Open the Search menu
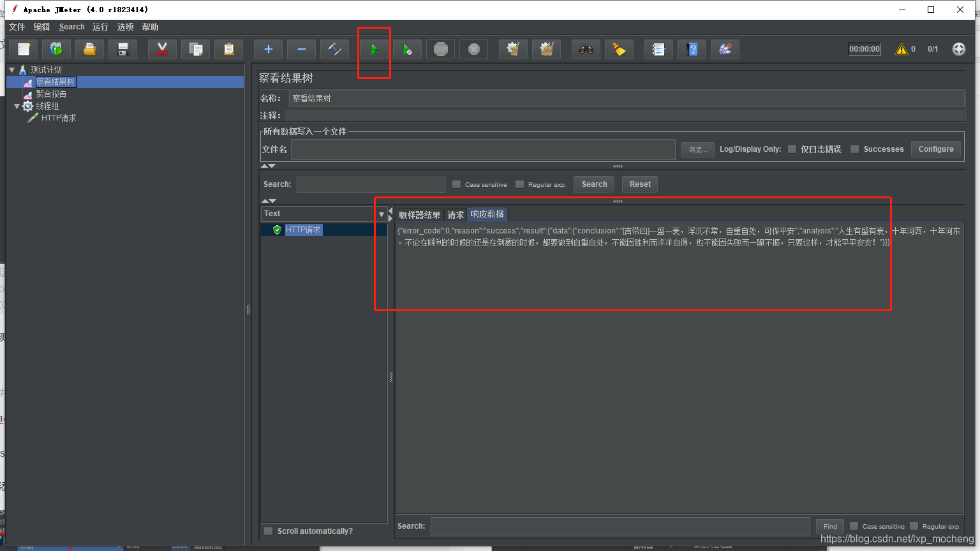The width and height of the screenshot is (980, 551). (x=71, y=27)
